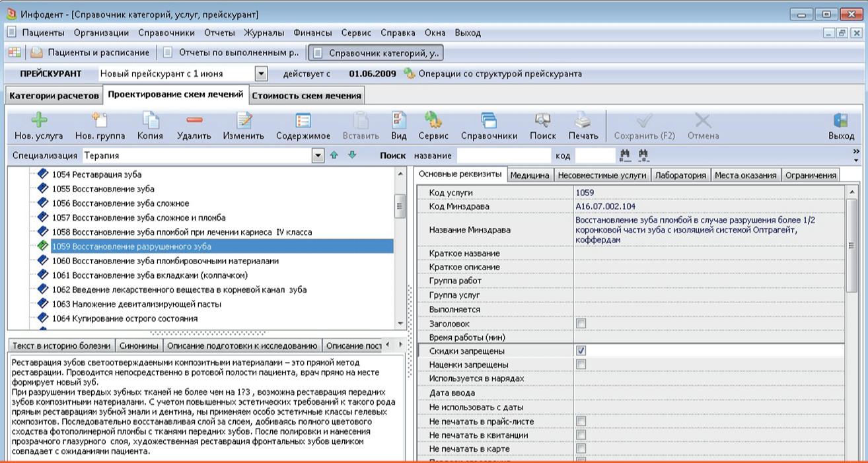
Task: Click the green up arrow next to Специализация
Action: (x=334, y=155)
